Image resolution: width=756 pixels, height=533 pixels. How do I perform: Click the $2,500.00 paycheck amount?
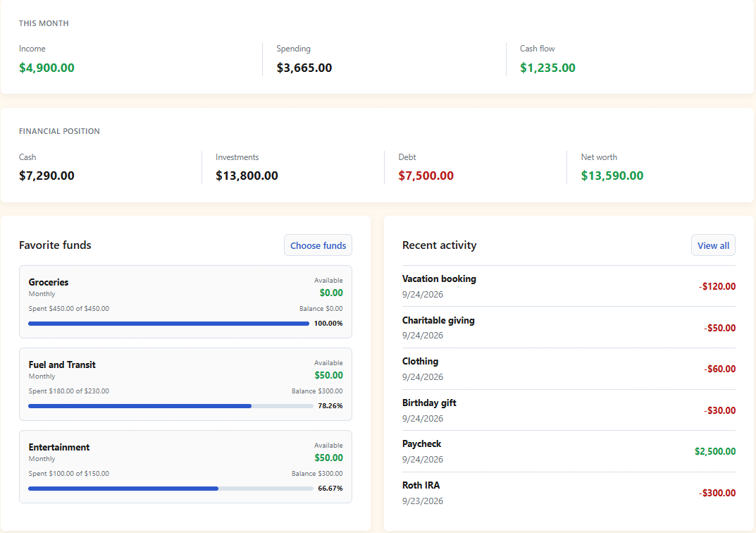[715, 451]
